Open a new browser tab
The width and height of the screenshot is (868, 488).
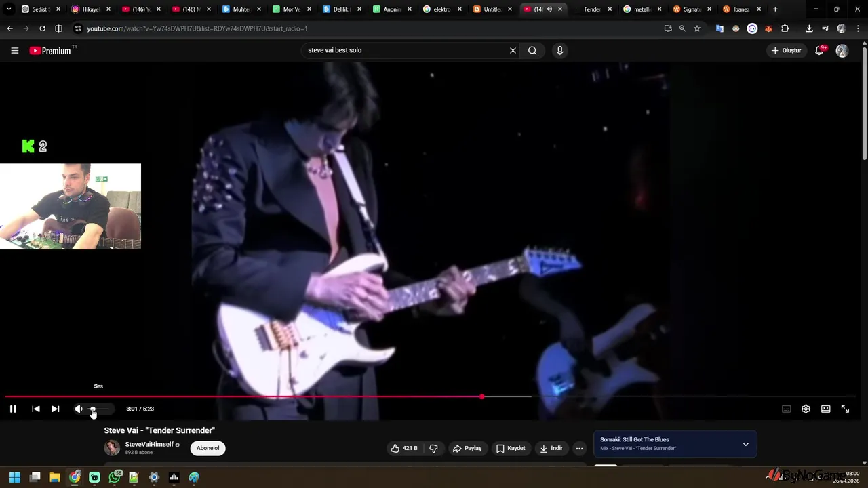coord(775,9)
